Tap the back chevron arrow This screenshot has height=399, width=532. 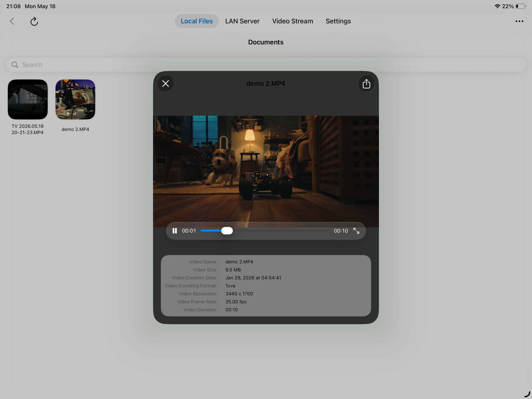[12, 21]
